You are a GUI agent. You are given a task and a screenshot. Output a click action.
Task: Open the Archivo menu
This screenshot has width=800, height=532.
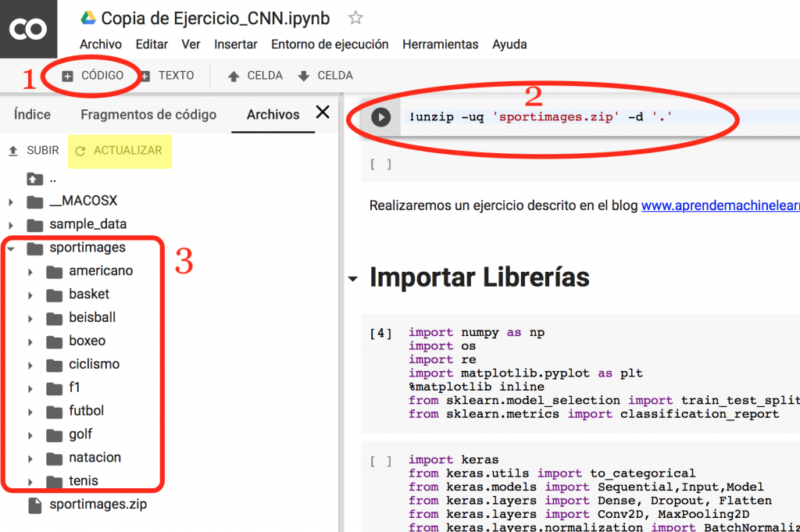click(101, 45)
